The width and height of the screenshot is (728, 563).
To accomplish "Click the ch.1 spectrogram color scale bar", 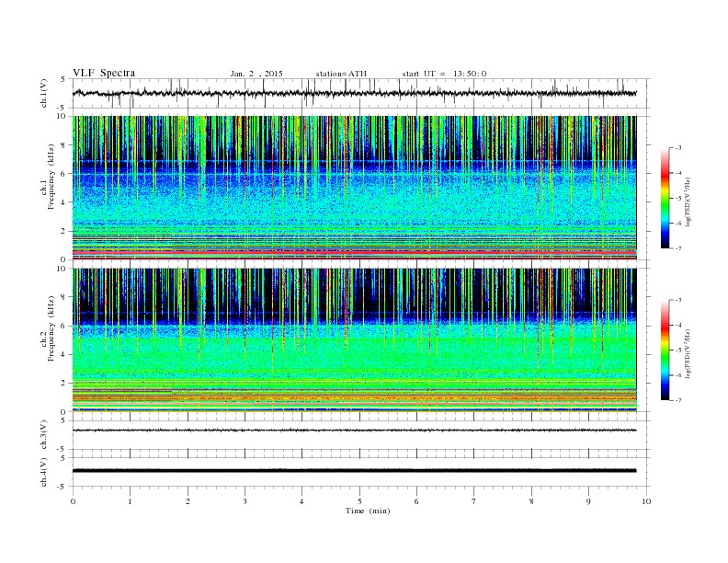I will pyautogui.click(x=665, y=198).
